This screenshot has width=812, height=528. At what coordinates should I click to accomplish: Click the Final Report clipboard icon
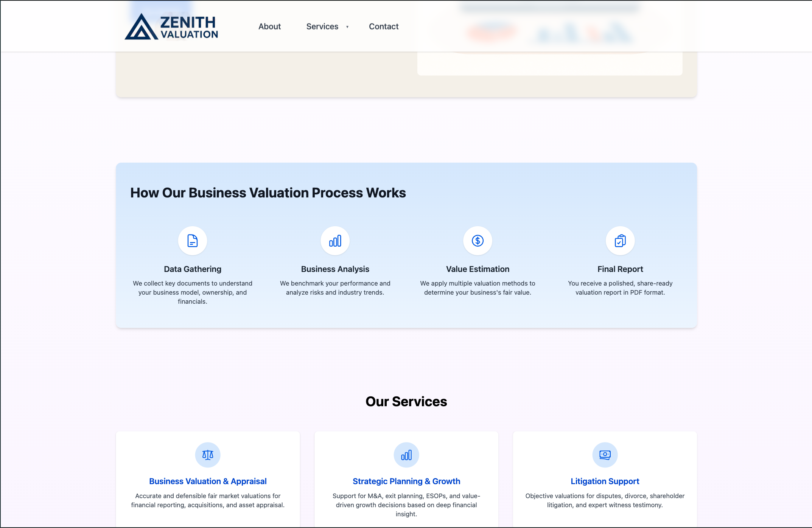(x=620, y=241)
